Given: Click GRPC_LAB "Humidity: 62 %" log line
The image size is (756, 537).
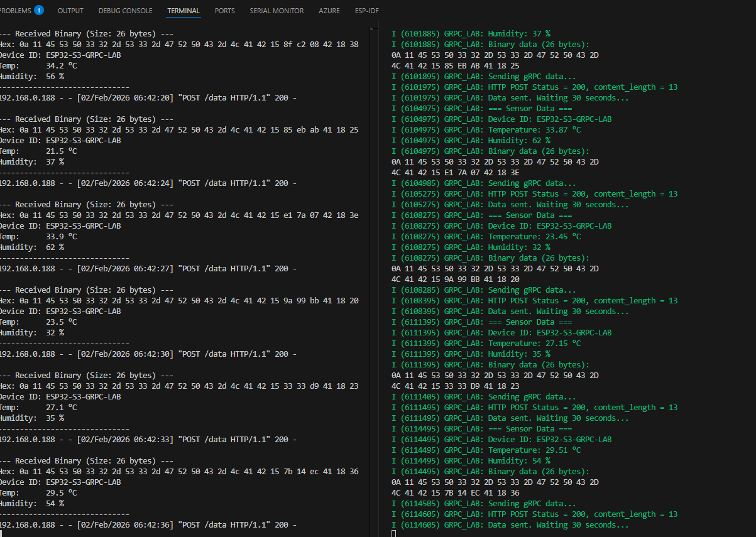Looking at the screenshot, I should click(471, 141).
